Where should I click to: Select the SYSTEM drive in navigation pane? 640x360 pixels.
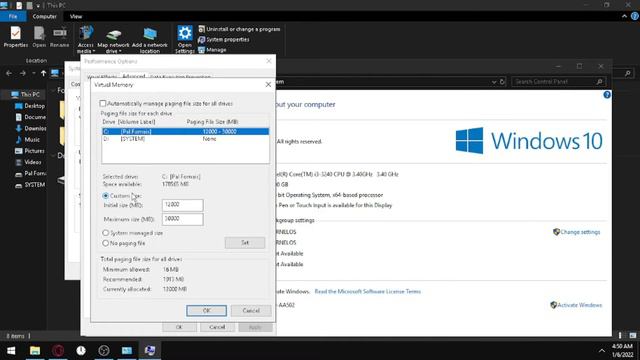tap(30, 184)
